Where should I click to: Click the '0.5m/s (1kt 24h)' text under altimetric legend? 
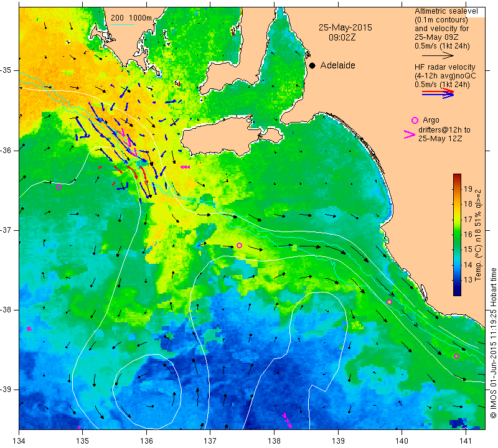pyautogui.click(x=442, y=46)
